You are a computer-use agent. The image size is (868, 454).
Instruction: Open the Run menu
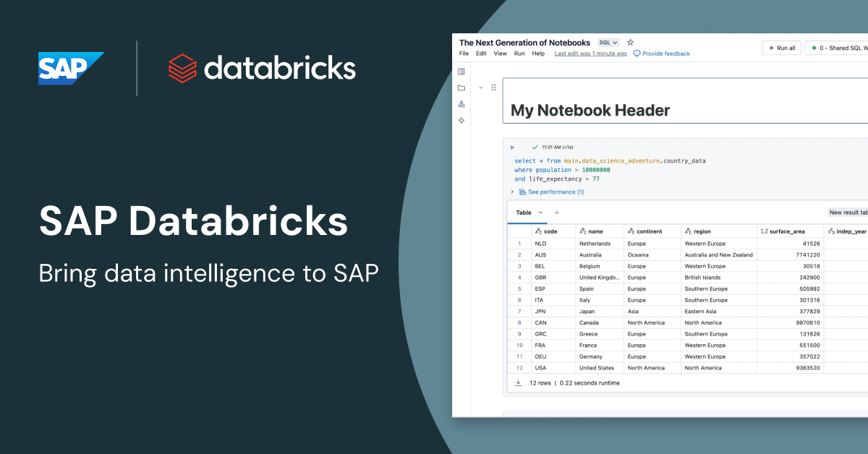click(x=519, y=53)
